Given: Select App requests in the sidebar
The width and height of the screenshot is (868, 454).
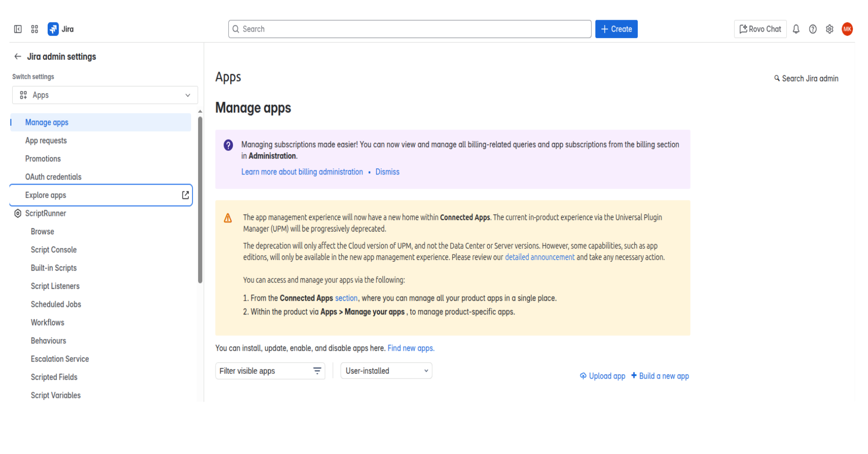Looking at the screenshot, I should tap(46, 140).
